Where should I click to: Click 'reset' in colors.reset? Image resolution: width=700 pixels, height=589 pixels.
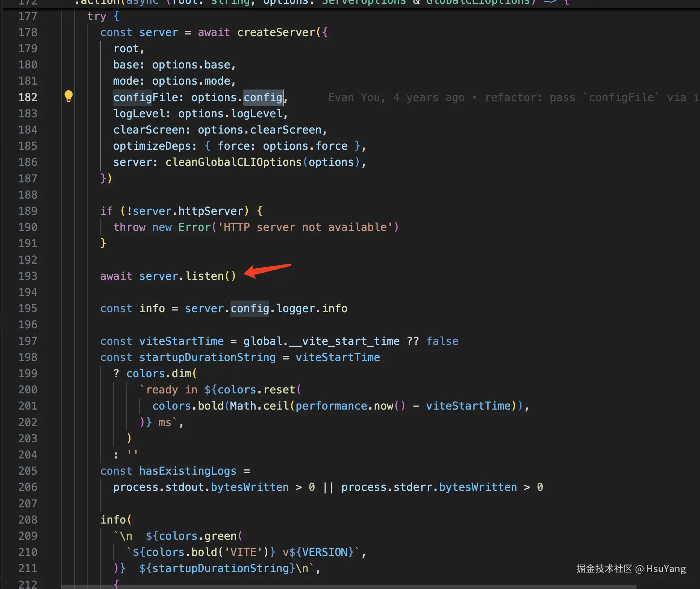coord(279,390)
